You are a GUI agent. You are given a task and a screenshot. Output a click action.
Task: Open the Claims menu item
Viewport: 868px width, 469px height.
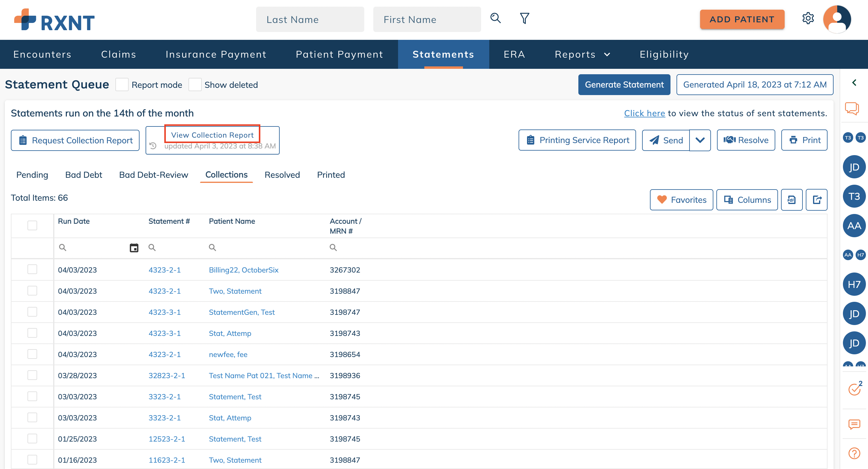coord(118,54)
